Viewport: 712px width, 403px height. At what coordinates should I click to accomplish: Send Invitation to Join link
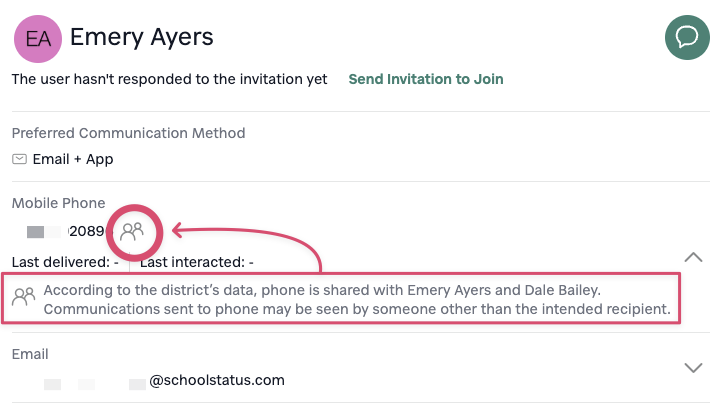426,79
